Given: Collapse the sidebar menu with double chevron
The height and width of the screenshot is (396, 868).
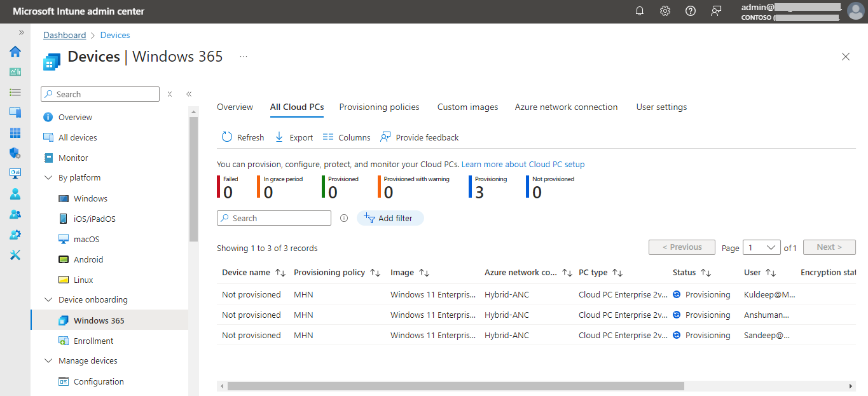Looking at the screenshot, I should 189,94.
